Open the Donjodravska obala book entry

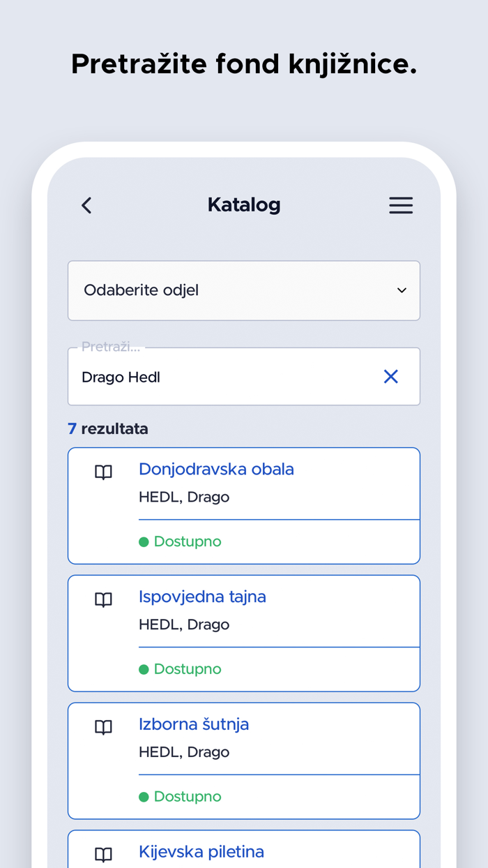pos(216,469)
